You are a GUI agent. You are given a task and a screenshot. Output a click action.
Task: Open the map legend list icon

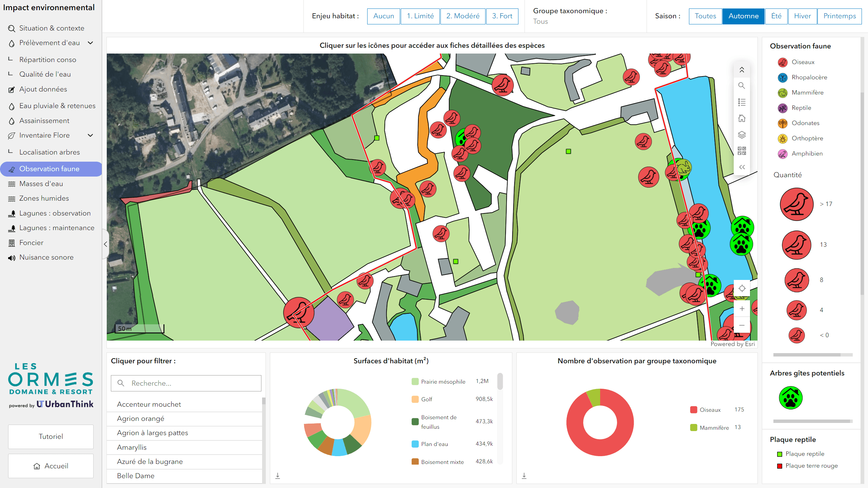(x=742, y=102)
